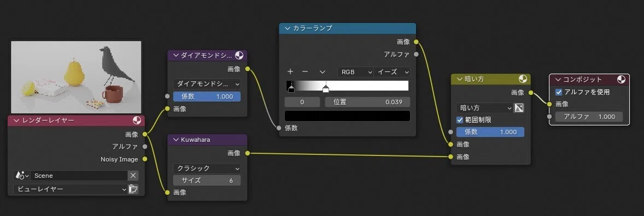The width and height of the screenshot is (644, 216).
Task: Click the Render Layers node preview sphere icon
Action: click(137, 121)
